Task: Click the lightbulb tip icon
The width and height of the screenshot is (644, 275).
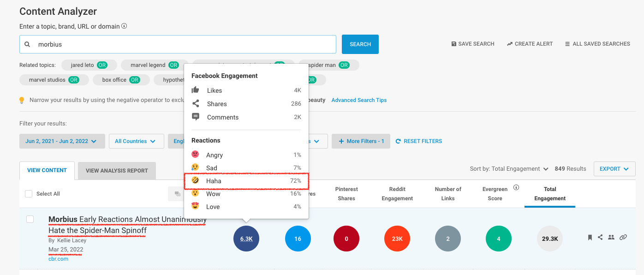Action: [22, 100]
